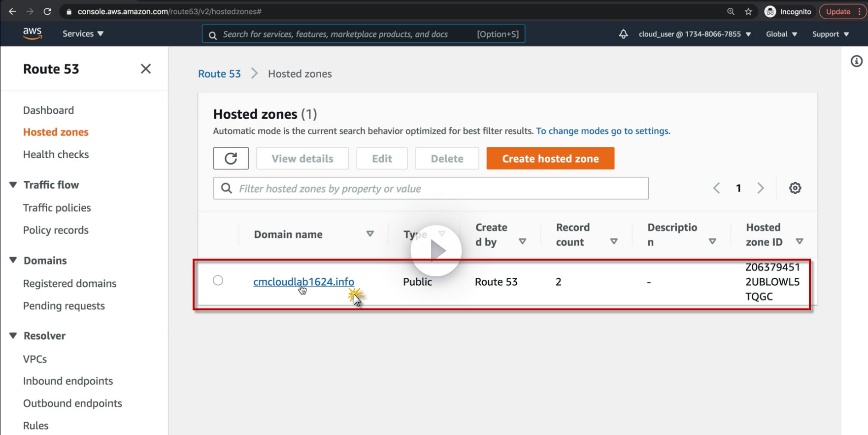Play the video overlay
The image size is (868, 435).
436,251
